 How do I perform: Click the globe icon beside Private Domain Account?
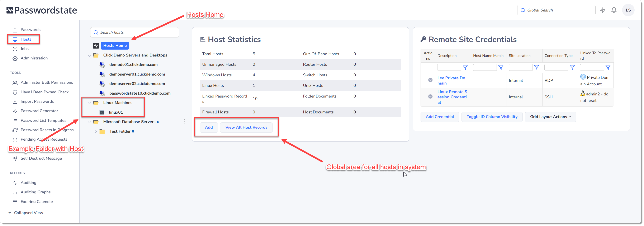pyautogui.click(x=583, y=77)
